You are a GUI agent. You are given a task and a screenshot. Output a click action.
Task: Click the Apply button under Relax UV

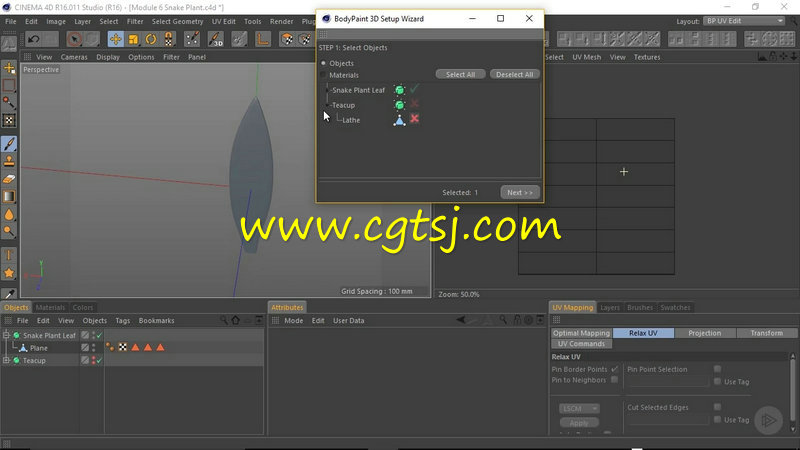pos(579,423)
